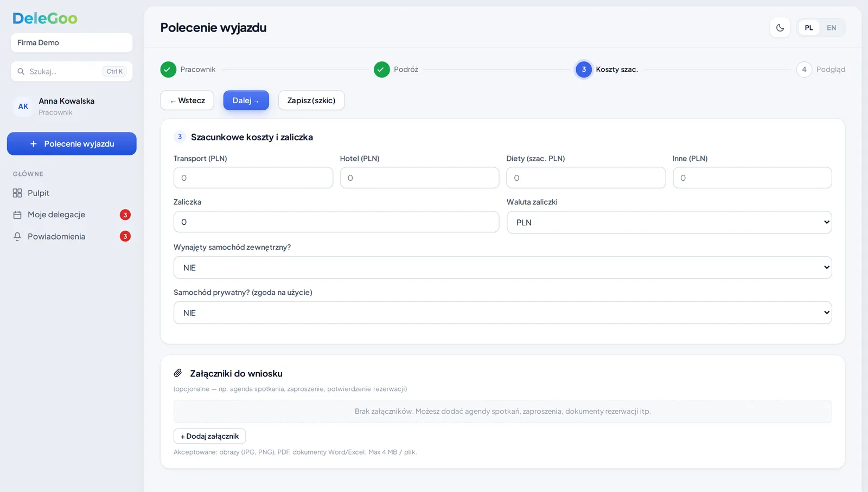Viewport: 868px width, 492px height.
Task: Create new Polecenie wyjazdu from sidebar
Action: pyautogui.click(x=72, y=144)
